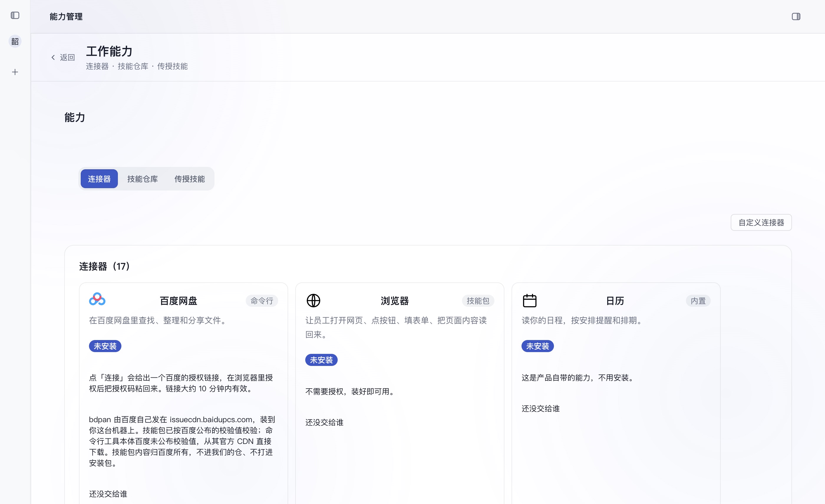The height and width of the screenshot is (504, 825).
Task: Click the 浏览器 globe icon
Action: coord(313,300)
